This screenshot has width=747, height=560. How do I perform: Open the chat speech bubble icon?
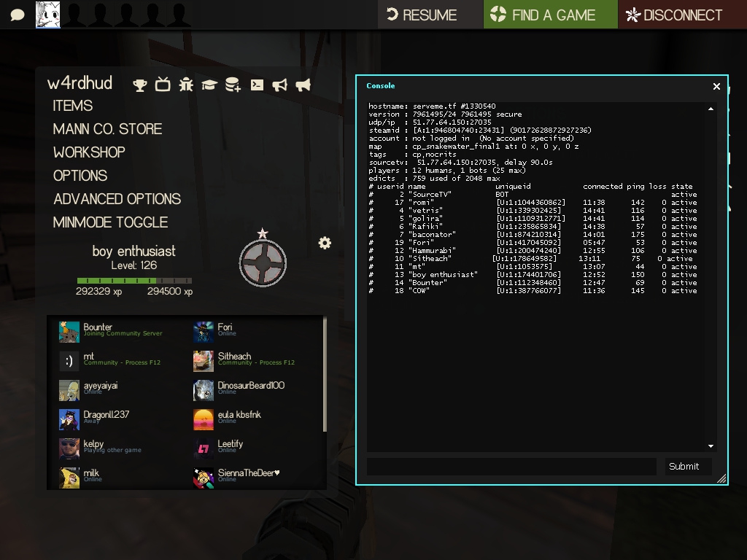pyautogui.click(x=18, y=15)
